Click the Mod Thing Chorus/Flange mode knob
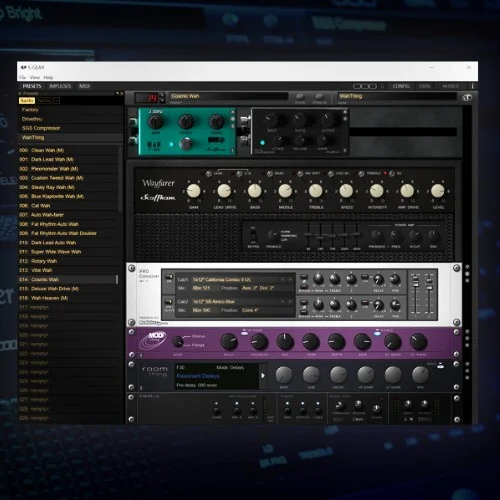 pos(178,341)
